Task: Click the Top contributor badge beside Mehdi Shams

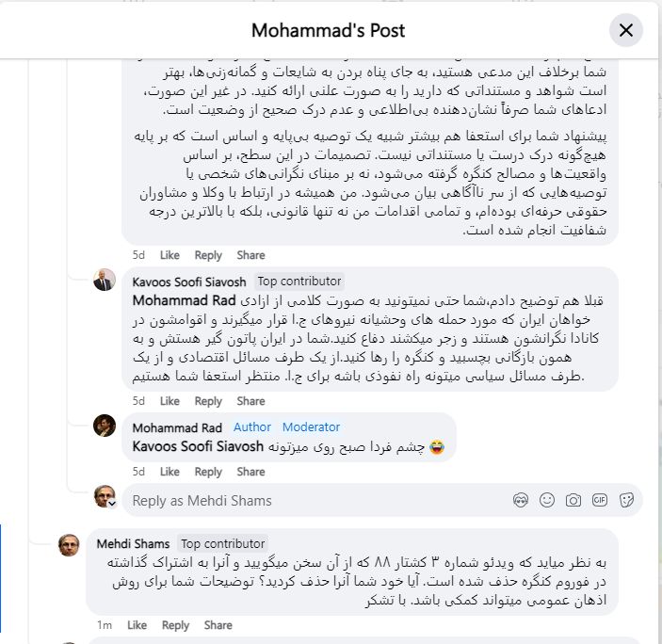Action: coord(223,543)
